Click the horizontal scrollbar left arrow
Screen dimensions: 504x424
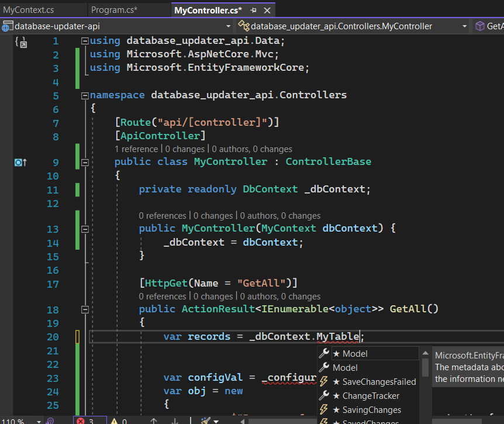click(x=243, y=421)
